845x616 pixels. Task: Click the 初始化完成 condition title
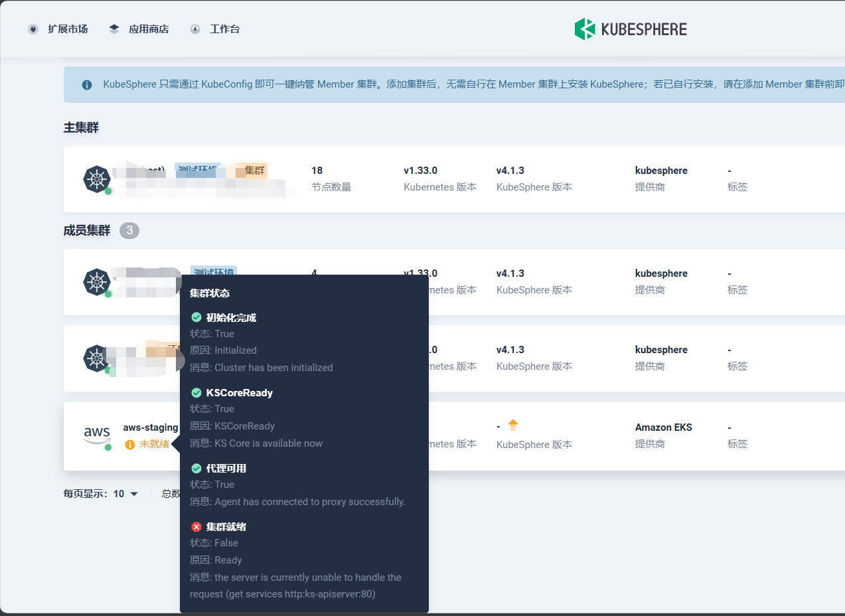point(231,317)
